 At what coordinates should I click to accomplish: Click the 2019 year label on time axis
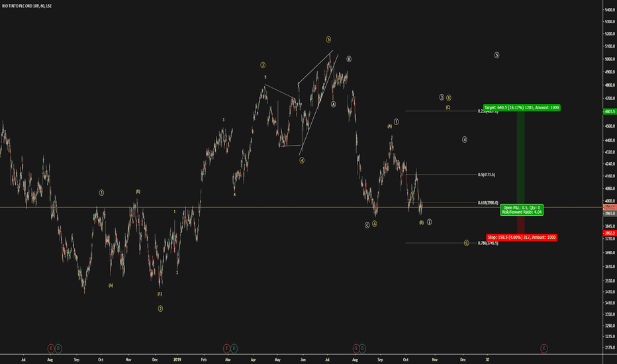(x=177, y=359)
